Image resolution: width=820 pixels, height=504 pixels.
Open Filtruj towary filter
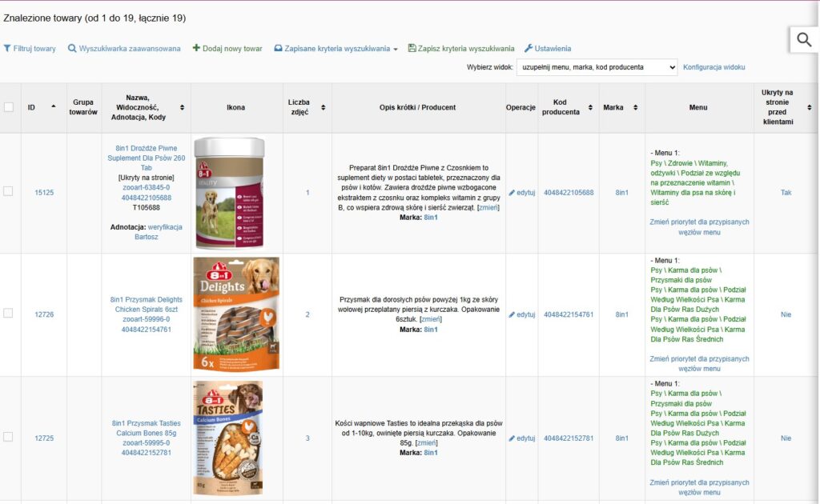pyautogui.click(x=30, y=49)
